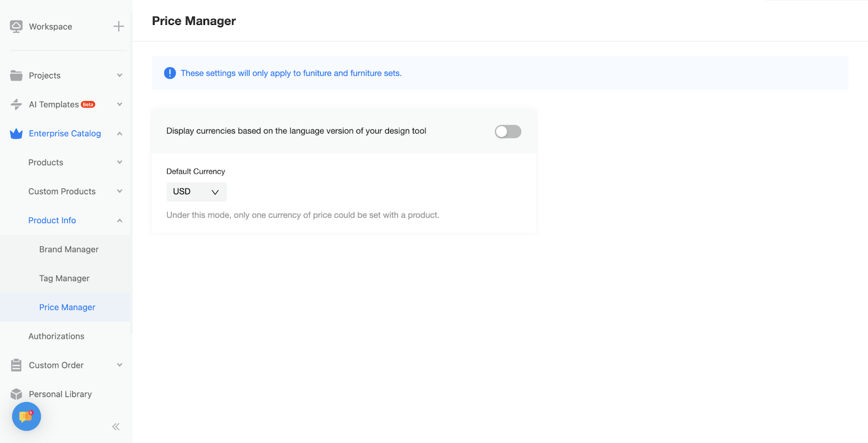Click the Projects folder icon
Image resolution: width=868 pixels, height=443 pixels.
pyautogui.click(x=16, y=75)
